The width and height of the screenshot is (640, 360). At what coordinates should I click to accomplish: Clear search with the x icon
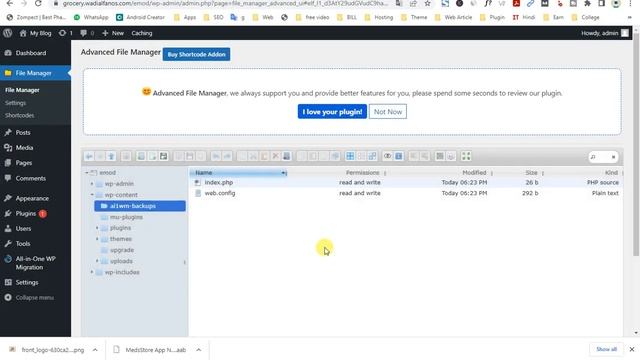pos(613,157)
